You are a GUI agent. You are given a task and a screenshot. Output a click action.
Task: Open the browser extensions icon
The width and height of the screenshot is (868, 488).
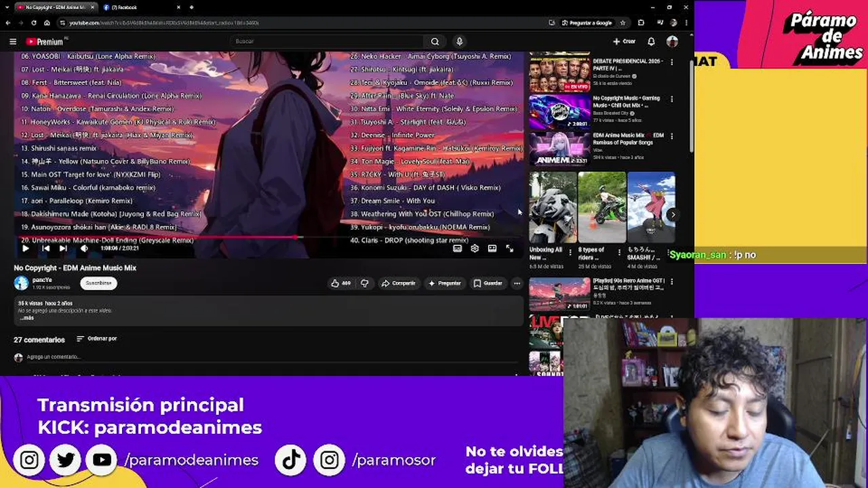click(x=641, y=23)
